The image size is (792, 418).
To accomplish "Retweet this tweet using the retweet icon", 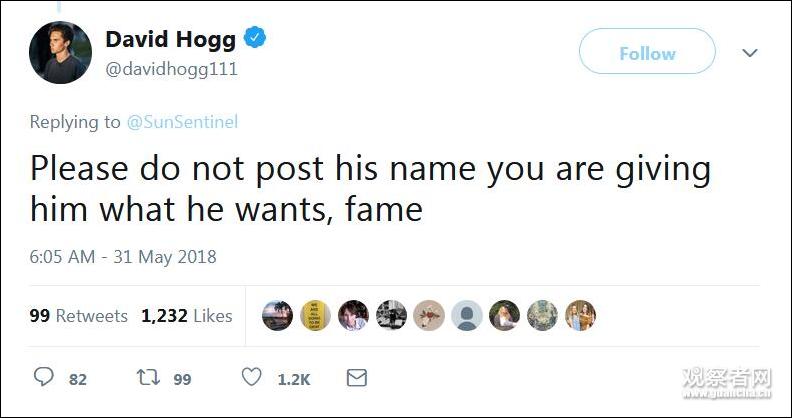I will (147, 378).
